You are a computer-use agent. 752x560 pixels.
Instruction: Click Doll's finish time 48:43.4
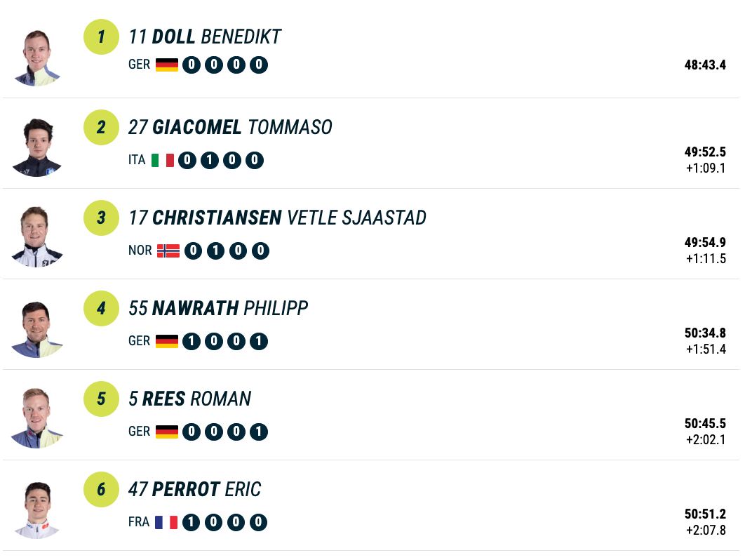(x=705, y=65)
